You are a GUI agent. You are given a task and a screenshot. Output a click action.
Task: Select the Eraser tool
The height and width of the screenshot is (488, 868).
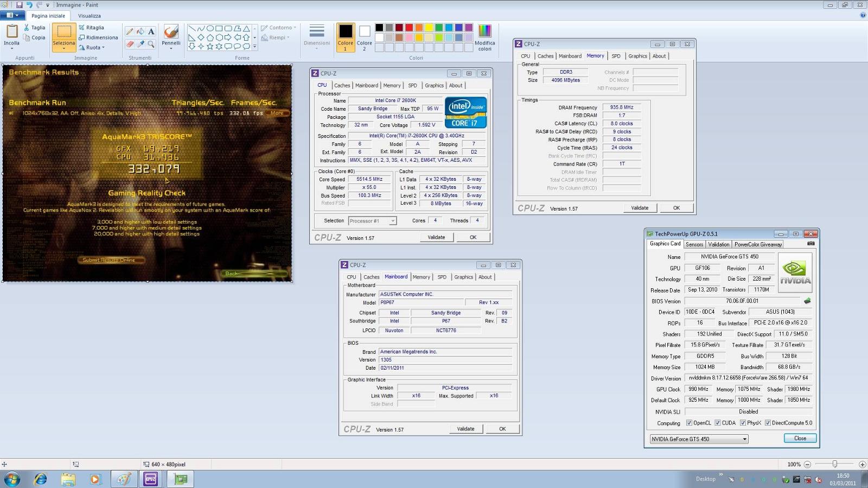[x=130, y=44]
